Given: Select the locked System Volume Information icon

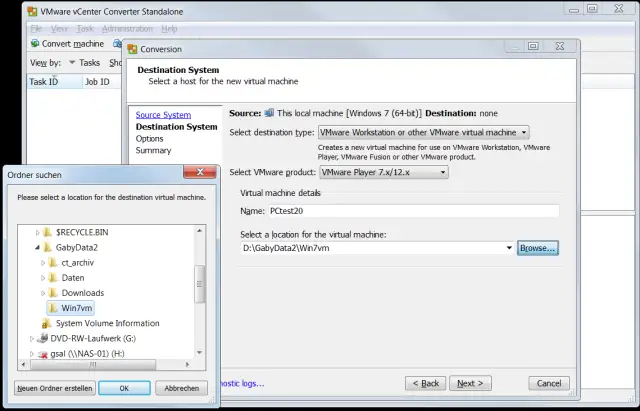Looking at the screenshot, I should (x=47, y=323).
